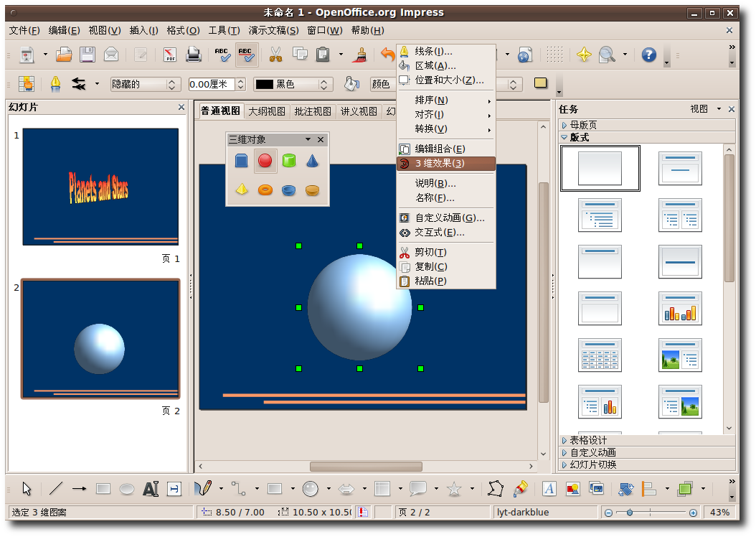The height and width of the screenshot is (537, 756).
Task: Select the orange half-sphere 3D object
Action: (x=312, y=190)
